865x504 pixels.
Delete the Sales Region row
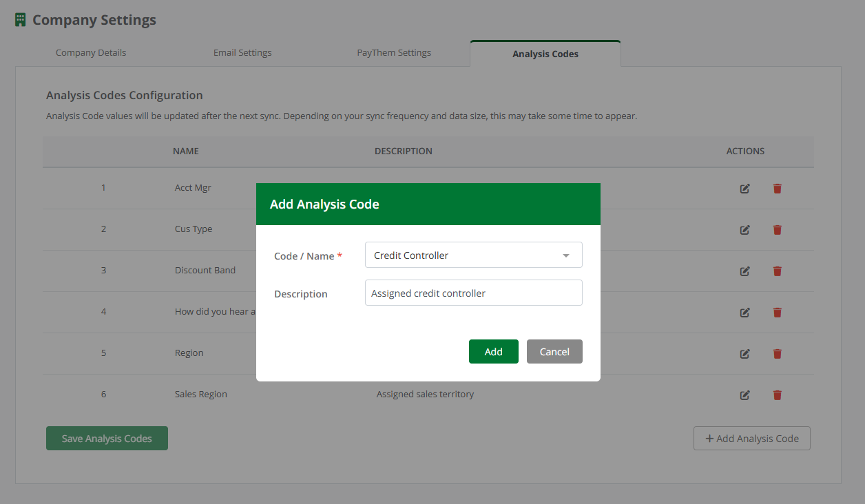(777, 395)
